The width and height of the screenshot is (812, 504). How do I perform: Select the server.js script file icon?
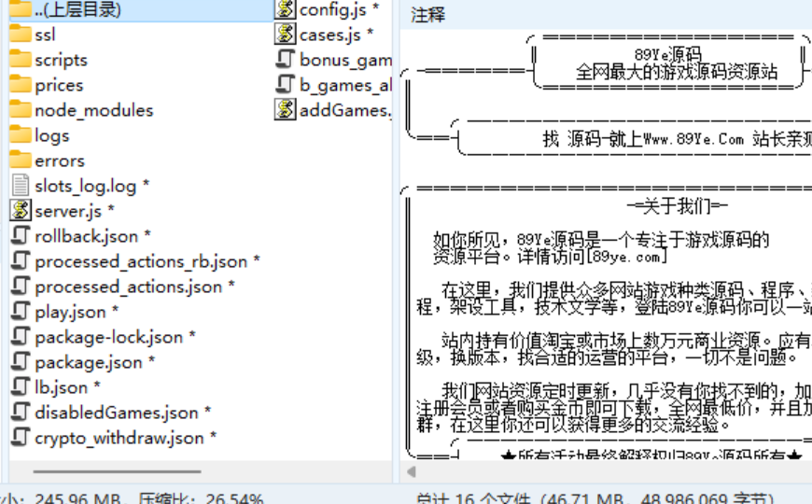click(x=20, y=211)
